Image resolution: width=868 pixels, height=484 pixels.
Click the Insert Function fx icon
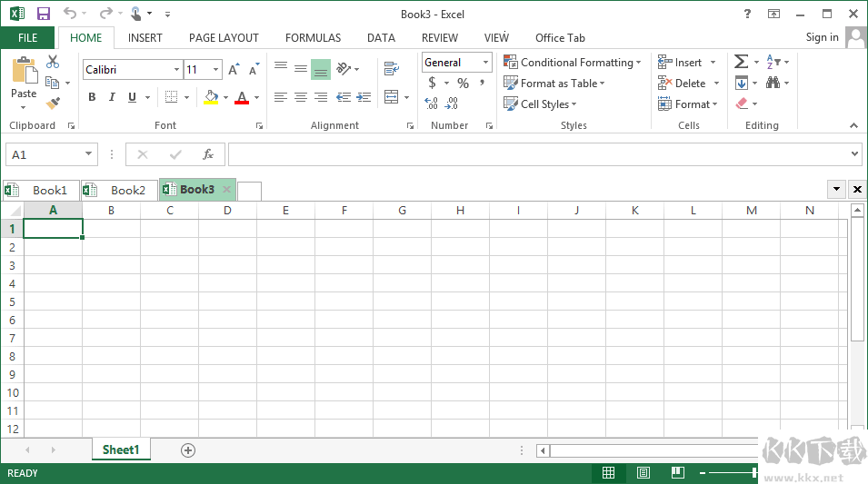coord(208,154)
